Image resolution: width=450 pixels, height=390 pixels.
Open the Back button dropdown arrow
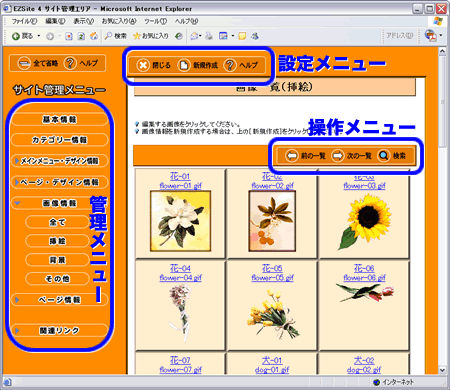coord(39,36)
